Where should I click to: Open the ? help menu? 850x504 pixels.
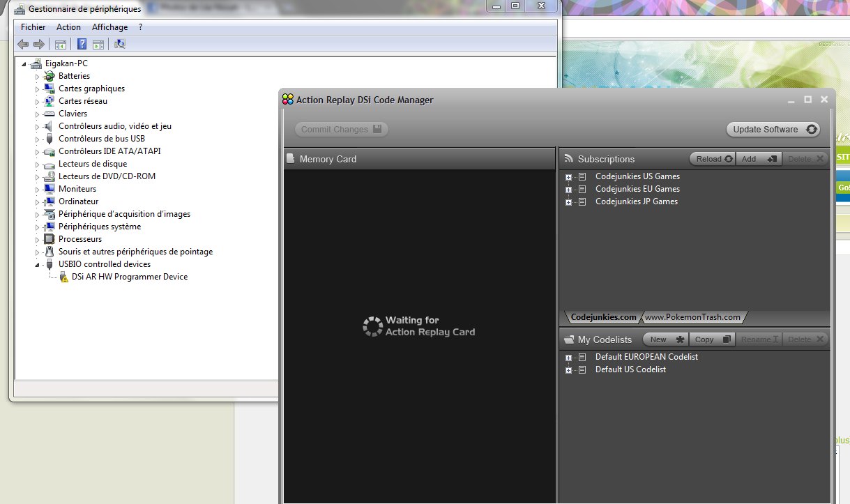pos(140,27)
